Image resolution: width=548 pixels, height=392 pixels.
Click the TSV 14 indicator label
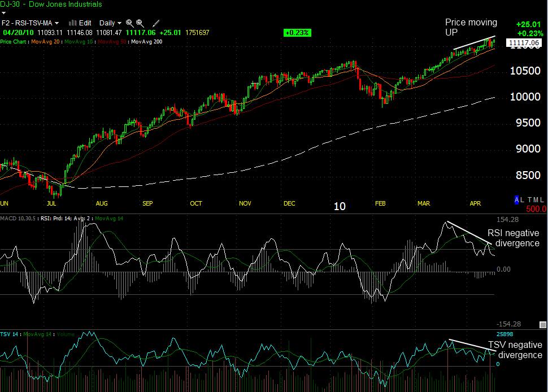click(9, 334)
